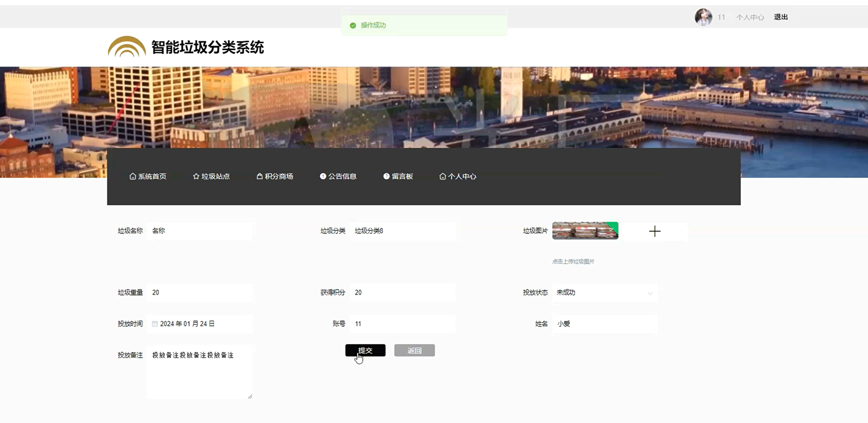Click the gray 返回 button
The height and width of the screenshot is (423, 868).
pos(414,351)
